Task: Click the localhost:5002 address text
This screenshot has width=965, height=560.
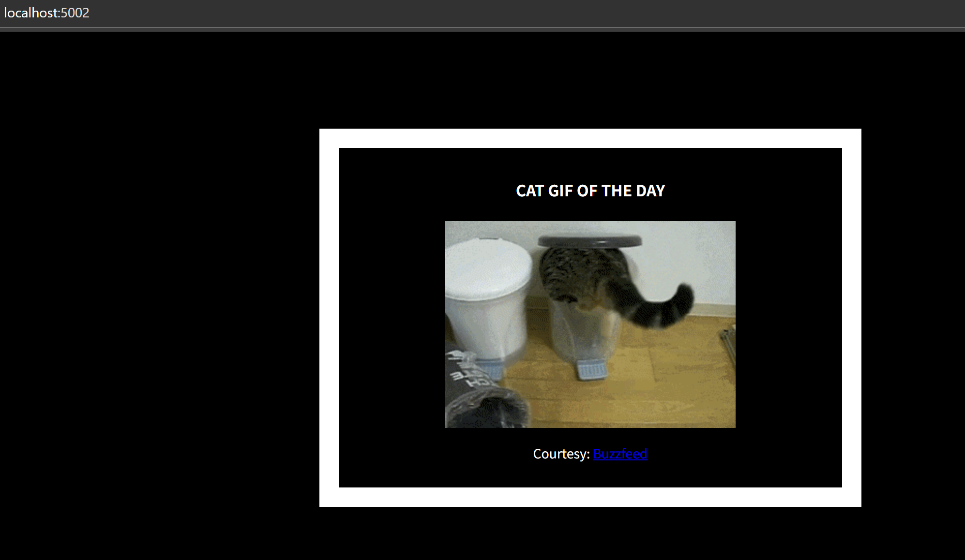Action: tap(46, 13)
